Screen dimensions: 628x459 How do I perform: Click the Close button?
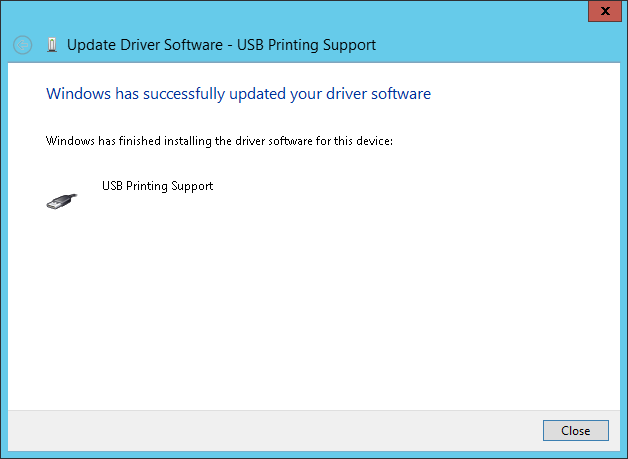tap(575, 431)
